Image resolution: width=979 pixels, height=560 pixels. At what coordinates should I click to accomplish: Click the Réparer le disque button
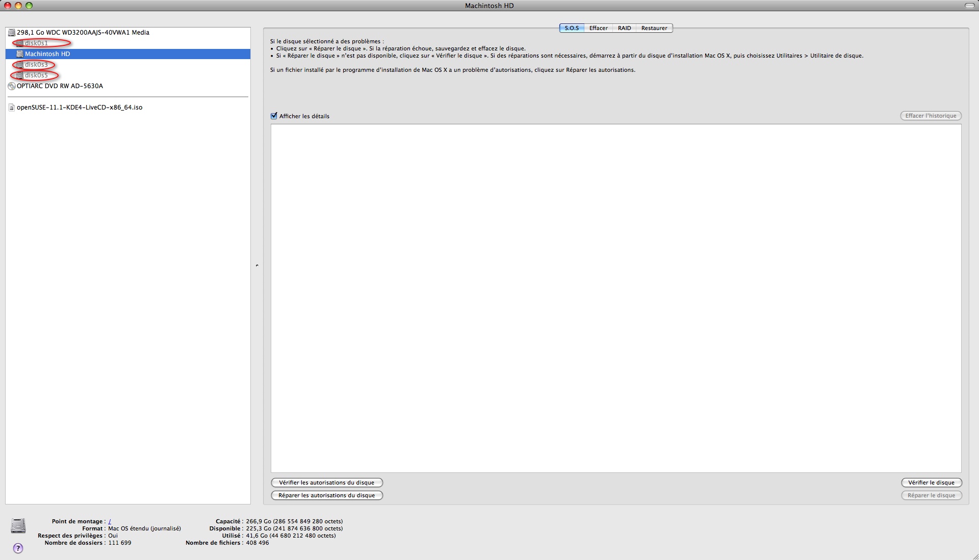(931, 495)
